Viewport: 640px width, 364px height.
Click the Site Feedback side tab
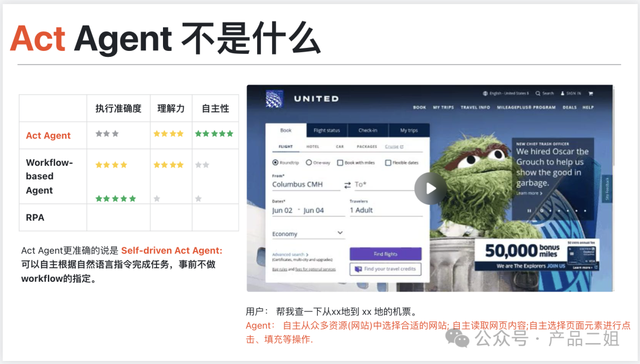[x=607, y=189]
